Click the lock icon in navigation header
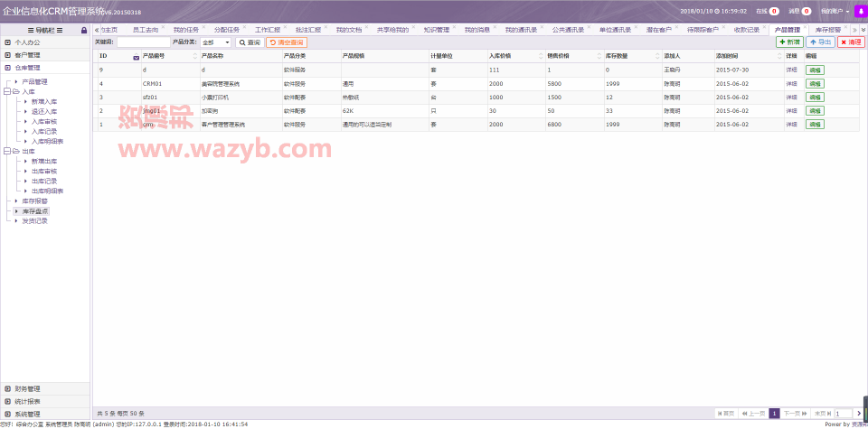868x429 pixels. pos(83,31)
